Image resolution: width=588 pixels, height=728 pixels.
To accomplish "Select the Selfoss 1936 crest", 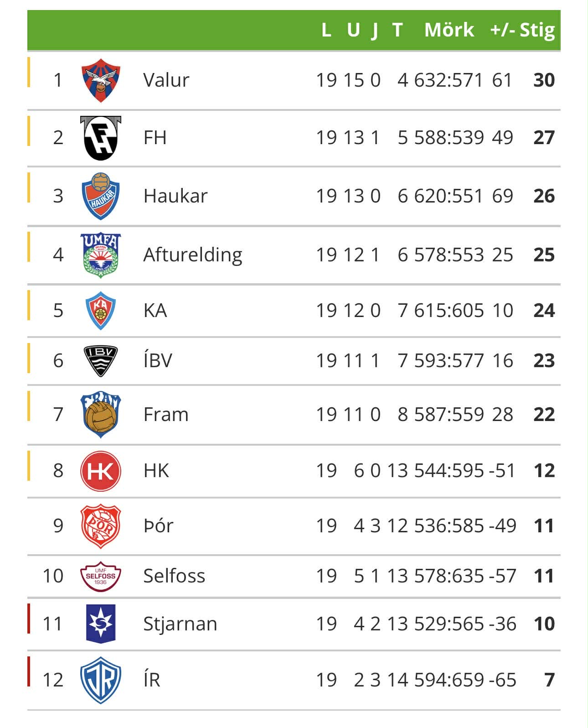I will pyautogui.click(x=100, y=576).
